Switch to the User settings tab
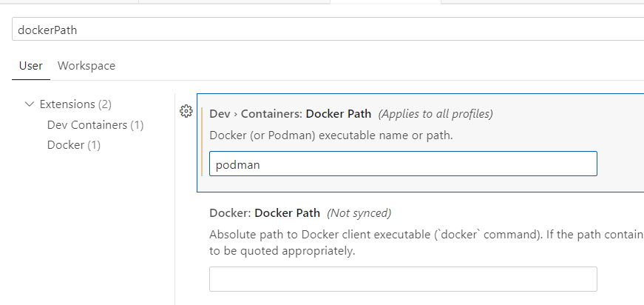Image resolution: width=644 pixels, height=305 pixels. (x=31, y=66)
